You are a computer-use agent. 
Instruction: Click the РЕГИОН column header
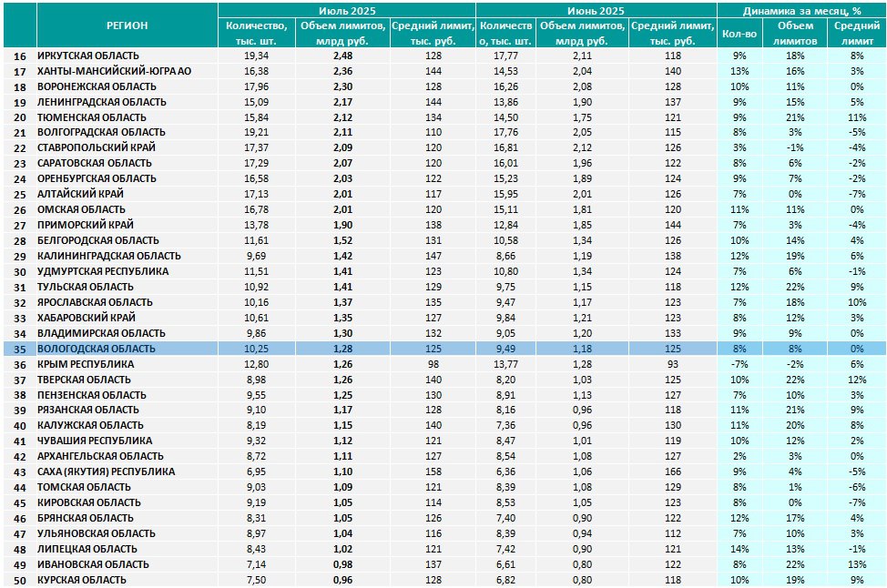click(127, 25)
